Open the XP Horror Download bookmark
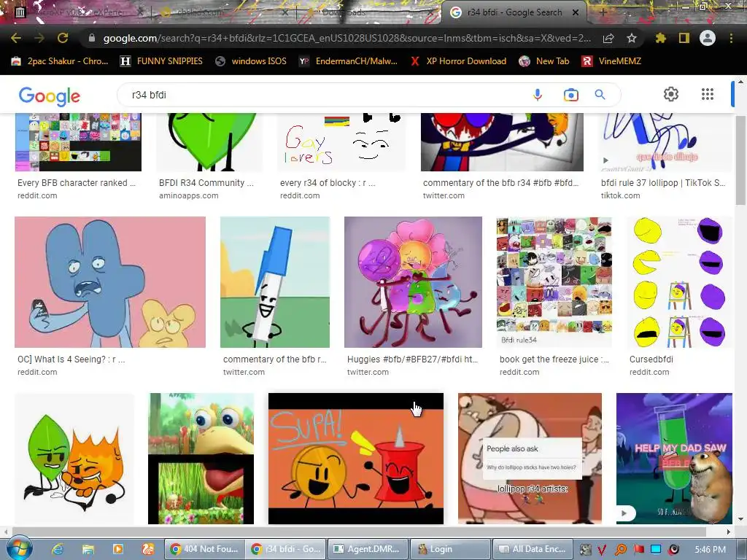The width and height of the screenshot is (747, 560). (x=458, y=61)
